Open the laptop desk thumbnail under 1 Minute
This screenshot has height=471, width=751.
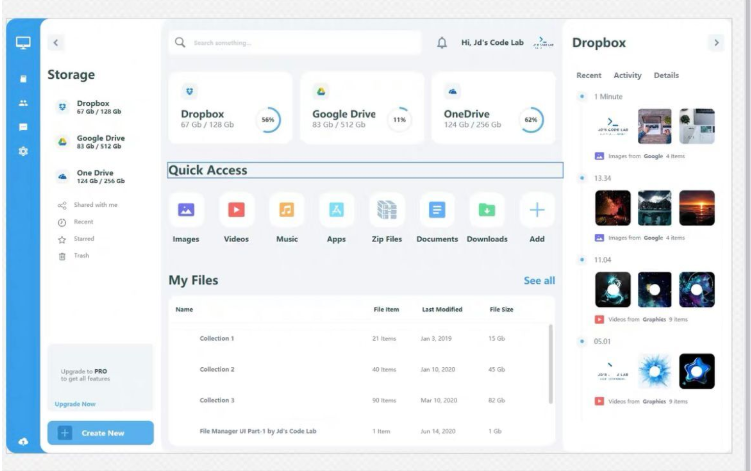655,126
